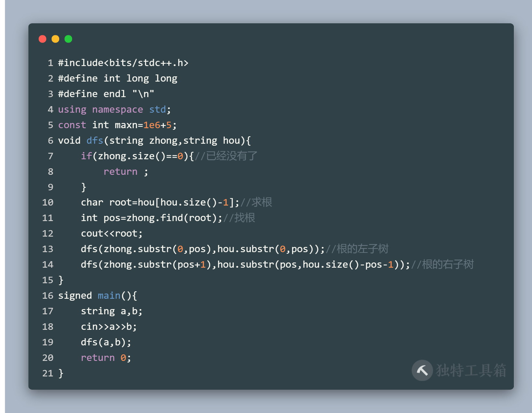This screenshot has width=532, height=413.
Task: Click the red window dot
Action: tap(42, 39)
